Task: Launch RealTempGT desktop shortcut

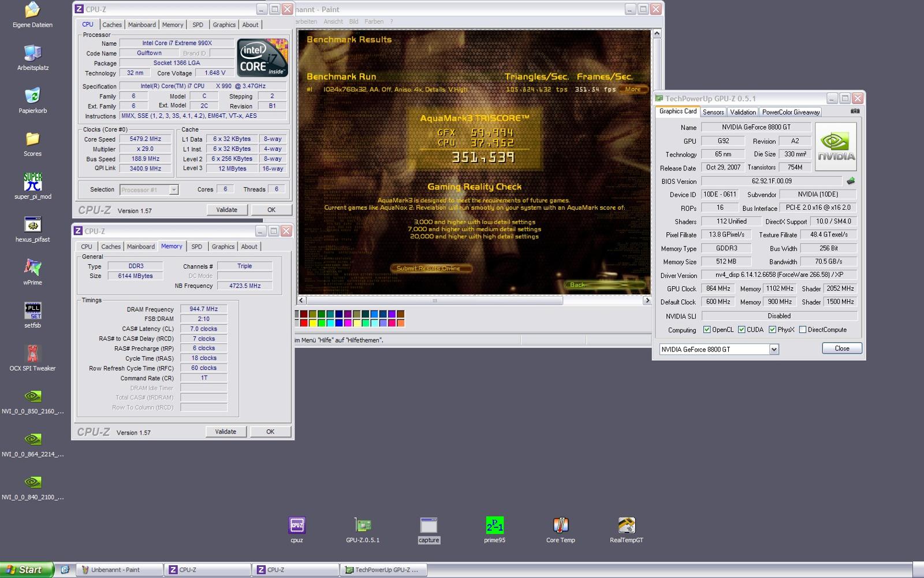Action: tap(627, 530)
